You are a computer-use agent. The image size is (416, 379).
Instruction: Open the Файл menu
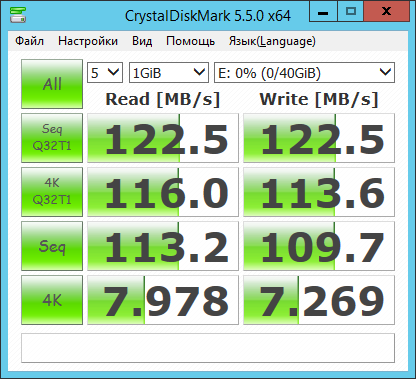[29, 41]
